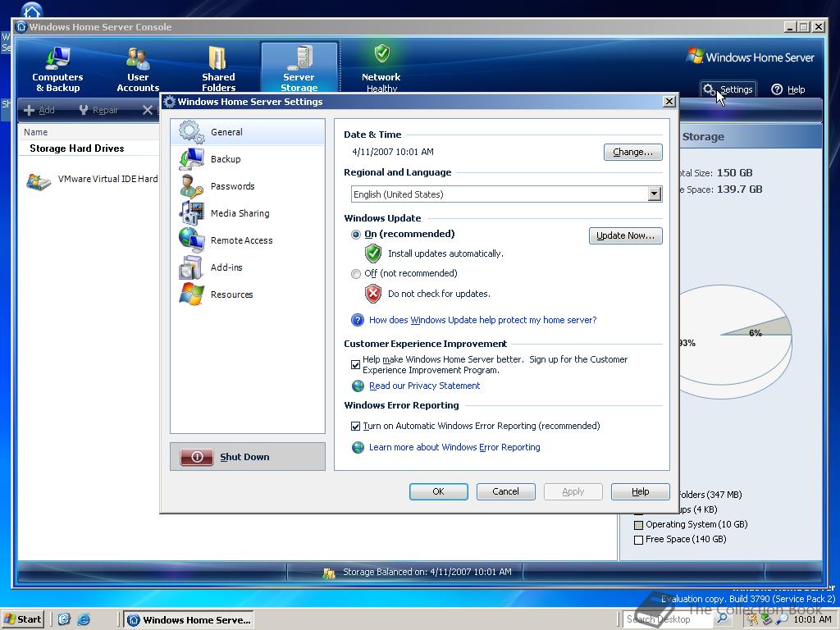The height and width of the screenshot is (630, 840).
Task: Click Storage Balanced status bar entry
Action: [417, 572]
